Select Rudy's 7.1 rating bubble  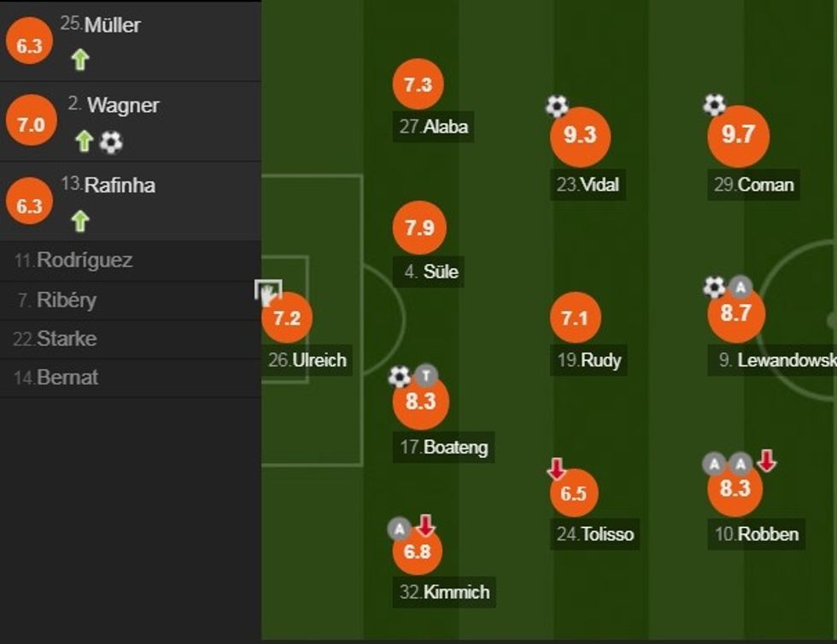(575, 319)
